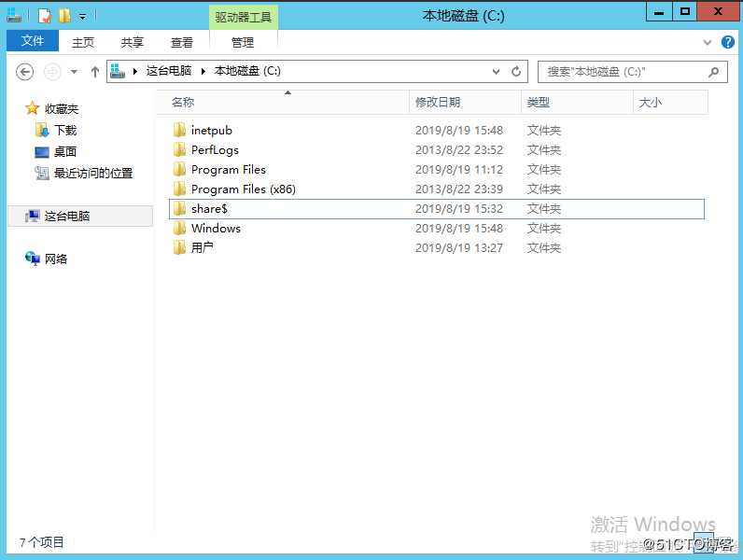The width and height of the screenshot is (743, 560).
Task: Sort by the 大小 column header
Action: (670, 103)
